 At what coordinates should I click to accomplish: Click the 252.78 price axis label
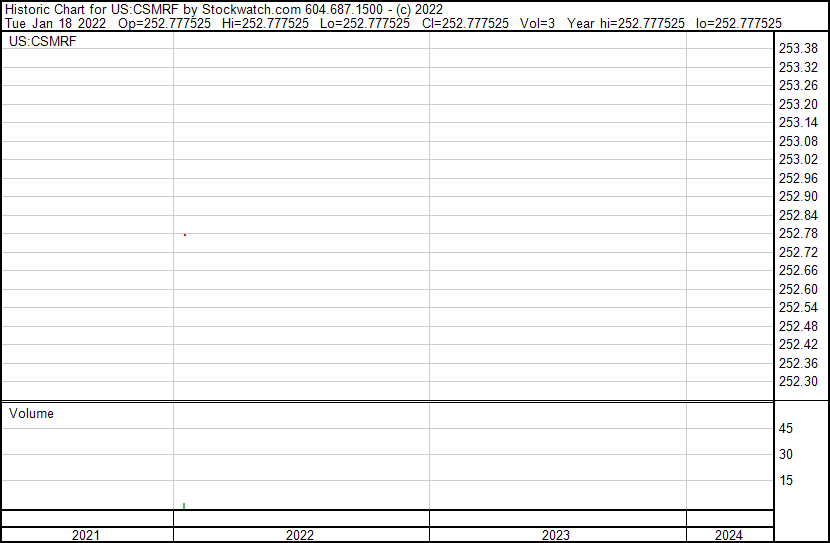coord(798,234)
